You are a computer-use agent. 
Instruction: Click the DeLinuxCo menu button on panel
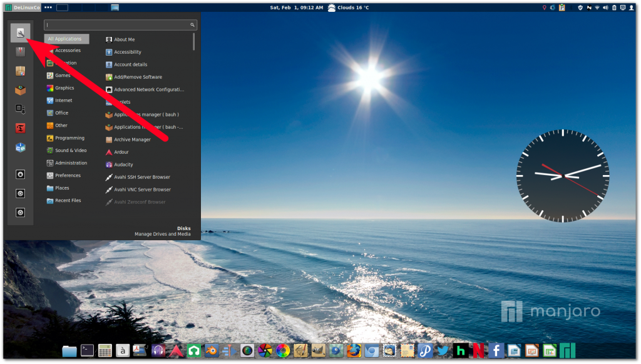[23, 8]
